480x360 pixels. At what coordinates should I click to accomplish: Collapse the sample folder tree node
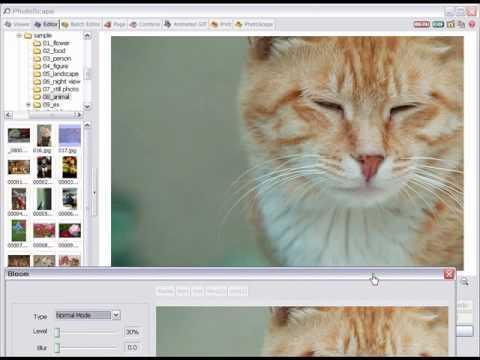tap(19, 35)
